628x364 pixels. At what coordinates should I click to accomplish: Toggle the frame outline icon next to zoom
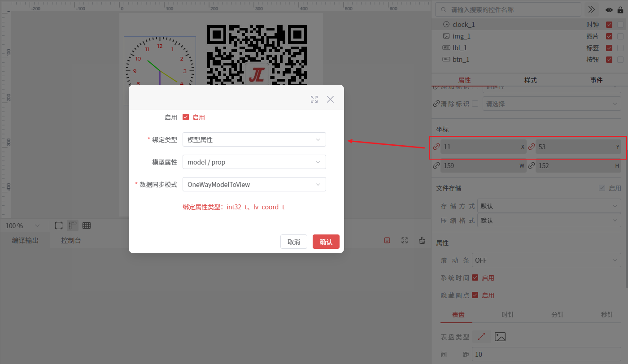(59, 225)
